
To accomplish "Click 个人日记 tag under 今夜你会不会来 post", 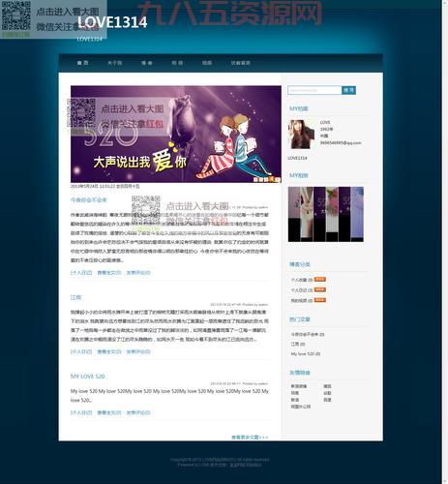I will [81, 273].
